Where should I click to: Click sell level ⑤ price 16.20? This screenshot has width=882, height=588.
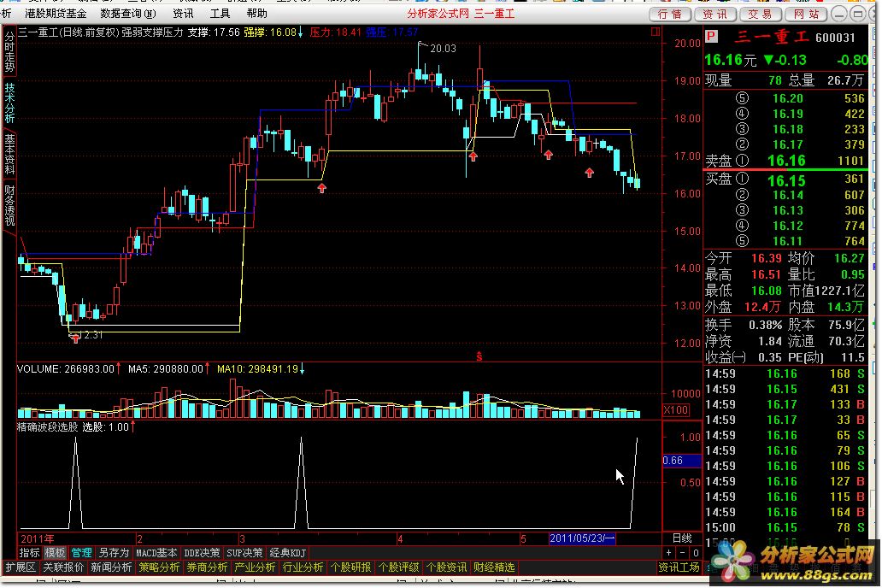click(787, 98)
